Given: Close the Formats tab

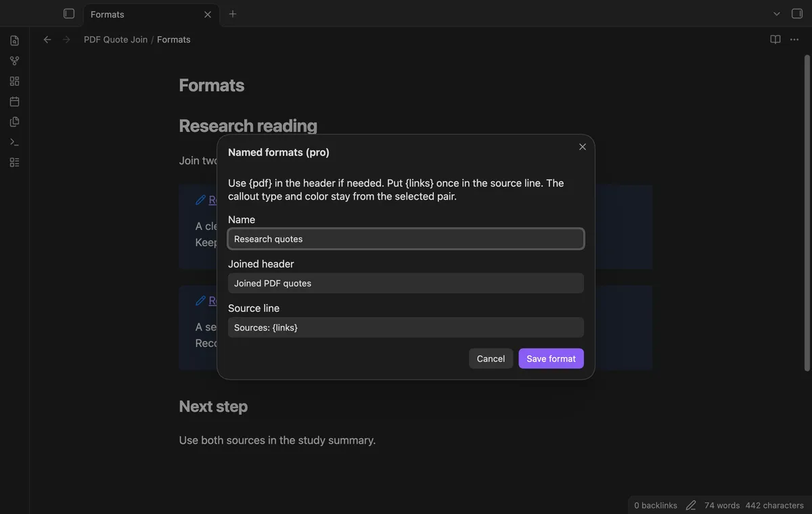Looking at the screenshot, I should 208,14.
